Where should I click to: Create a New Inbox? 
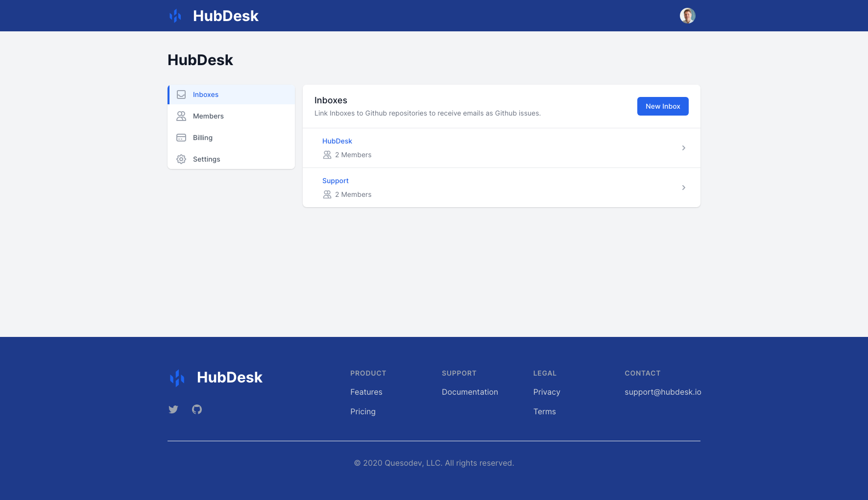pos(663,106)
